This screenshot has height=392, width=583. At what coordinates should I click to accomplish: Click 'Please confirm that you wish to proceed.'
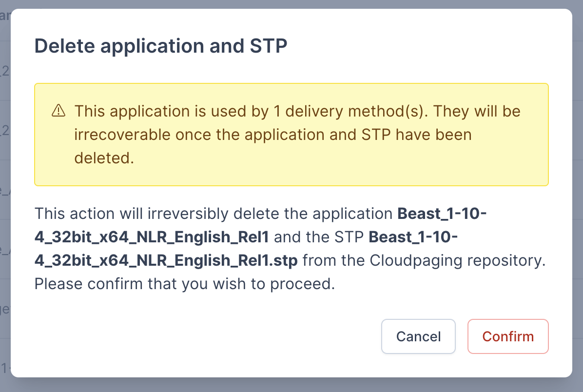(x=185, y=284)
